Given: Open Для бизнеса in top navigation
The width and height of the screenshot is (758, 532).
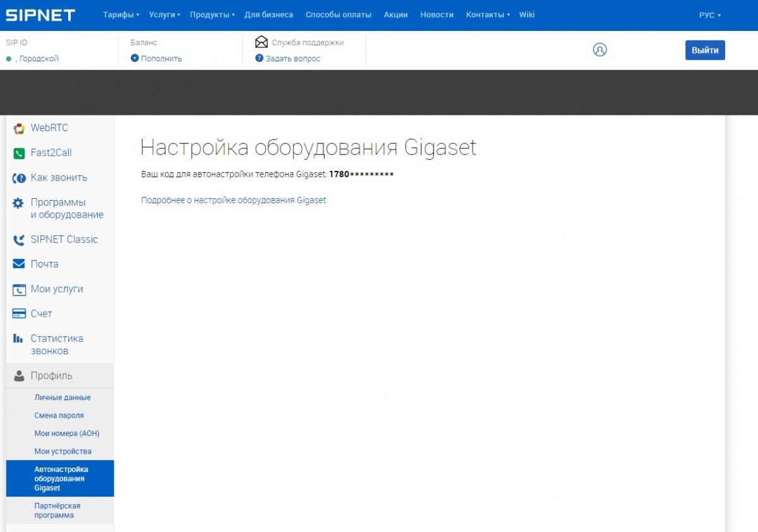Looking at the screenshot, I should [x=268, y=15].
